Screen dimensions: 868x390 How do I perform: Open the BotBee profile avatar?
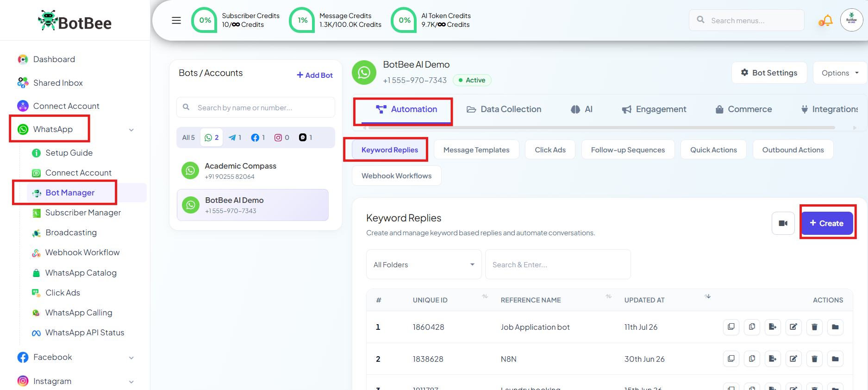[851, 20]
